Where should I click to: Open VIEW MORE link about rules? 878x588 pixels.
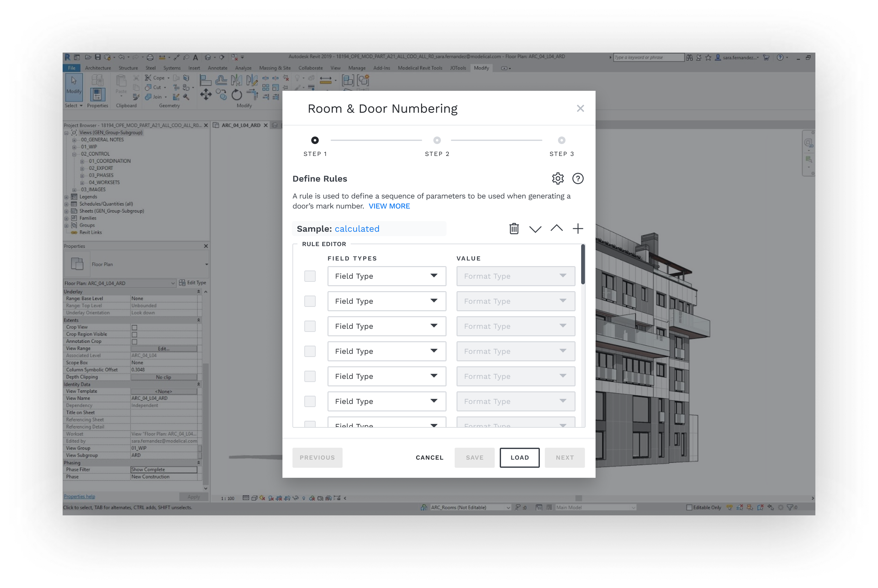(389, 206)
